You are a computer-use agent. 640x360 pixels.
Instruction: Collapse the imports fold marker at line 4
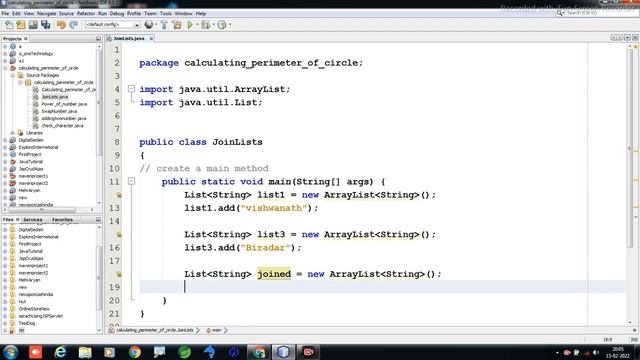131,89
